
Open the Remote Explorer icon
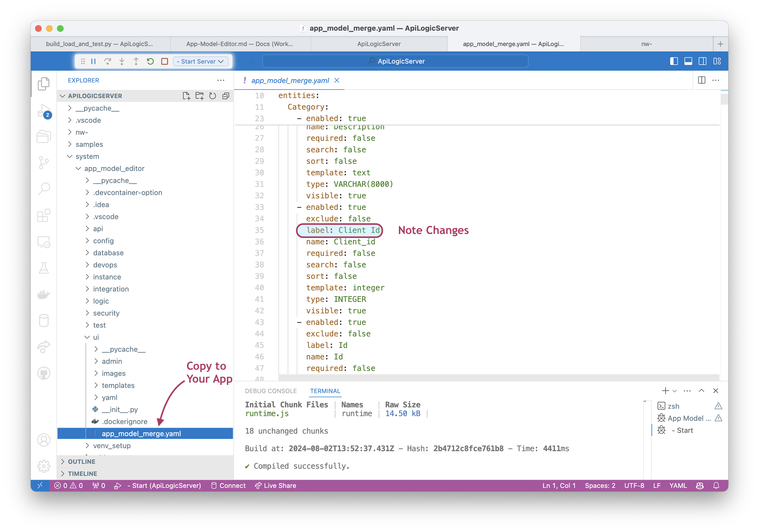coord(44,242)
